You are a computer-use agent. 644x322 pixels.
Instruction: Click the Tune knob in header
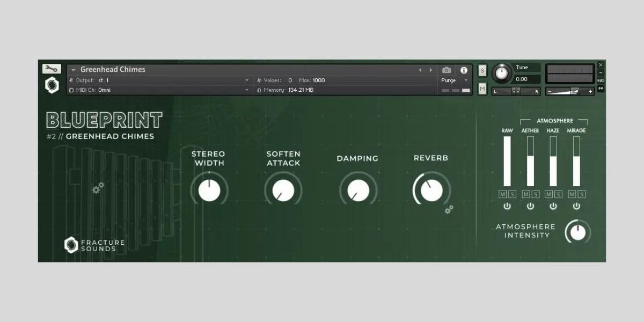pos(502,74)
